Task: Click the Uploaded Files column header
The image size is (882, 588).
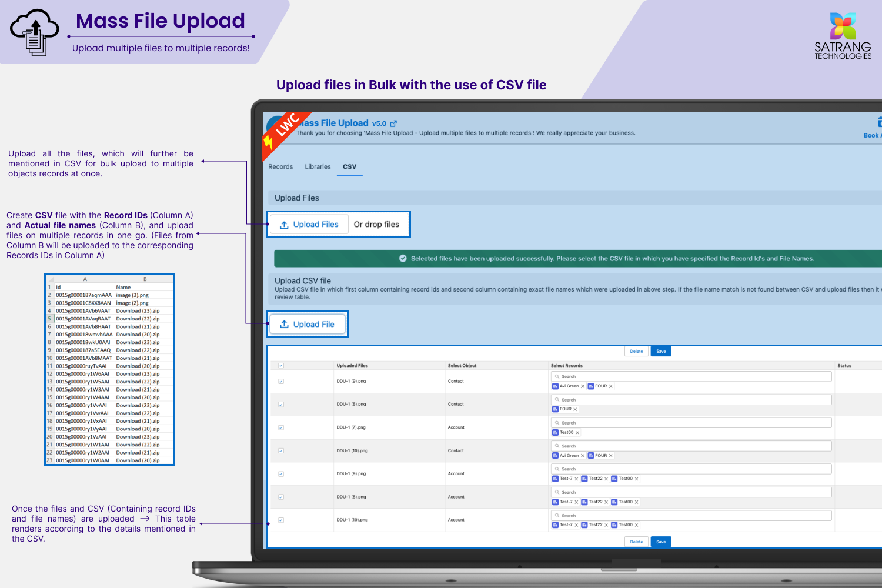Action: click(352, 366)
